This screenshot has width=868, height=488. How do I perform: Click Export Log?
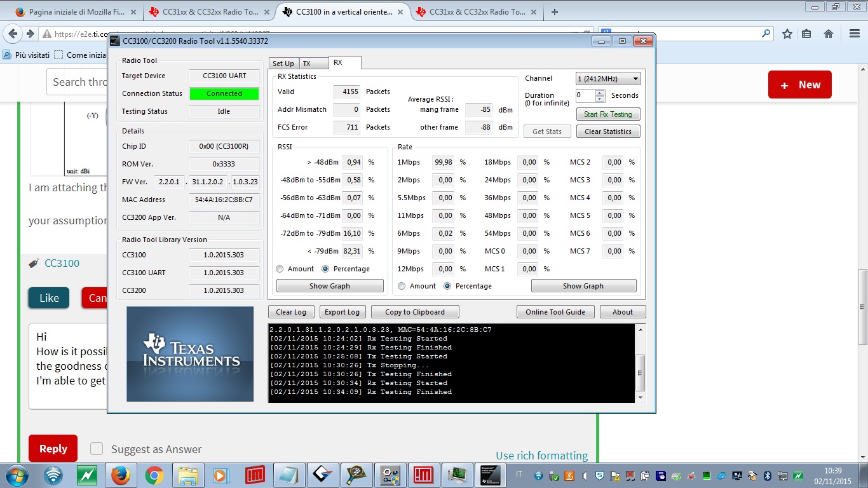(342, 312)
